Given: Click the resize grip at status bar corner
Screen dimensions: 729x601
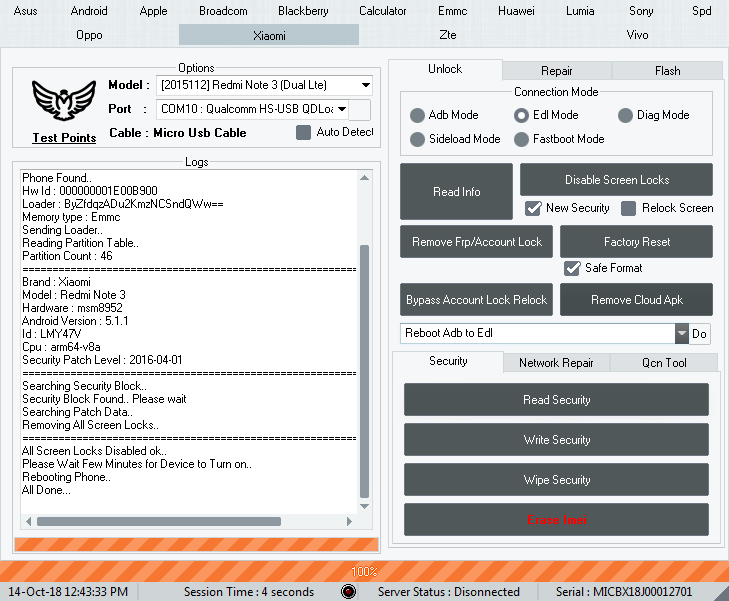Looking at the screenshot, I should (x=720, y=593).
